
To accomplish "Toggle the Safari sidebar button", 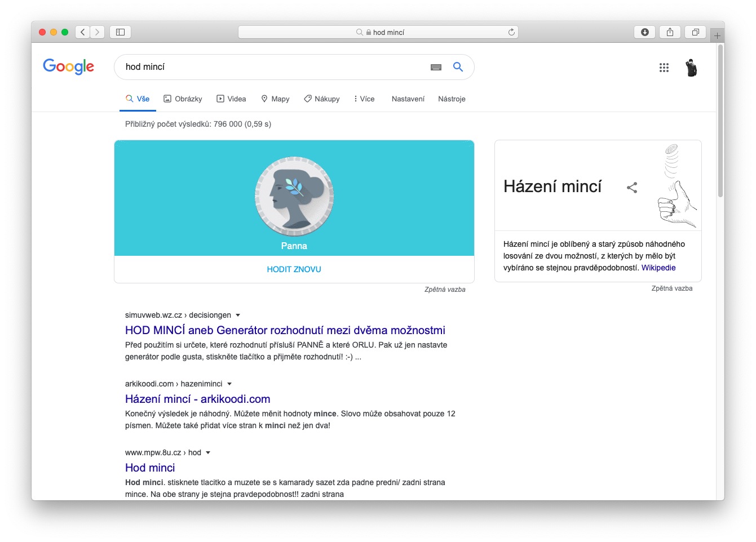I will [x=120, y=32].
